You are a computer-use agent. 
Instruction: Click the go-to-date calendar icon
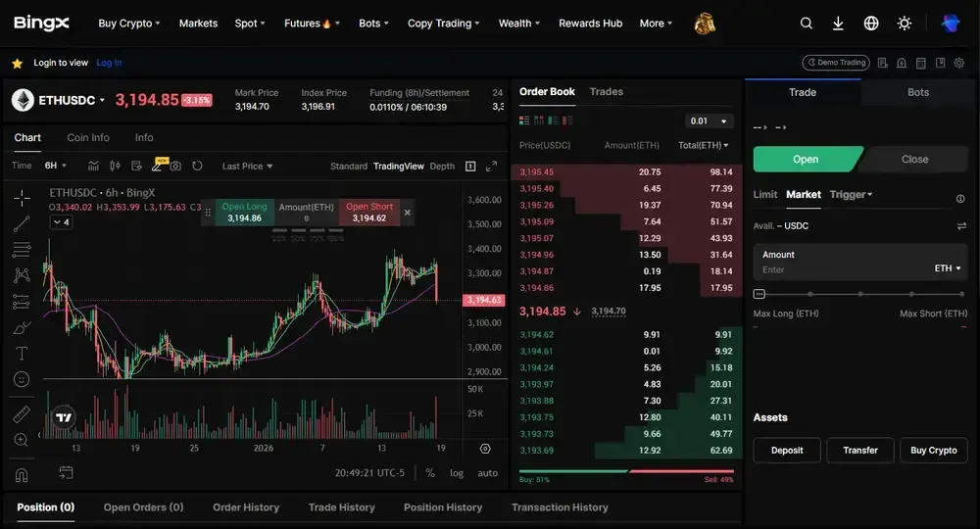tap(66, 473)
